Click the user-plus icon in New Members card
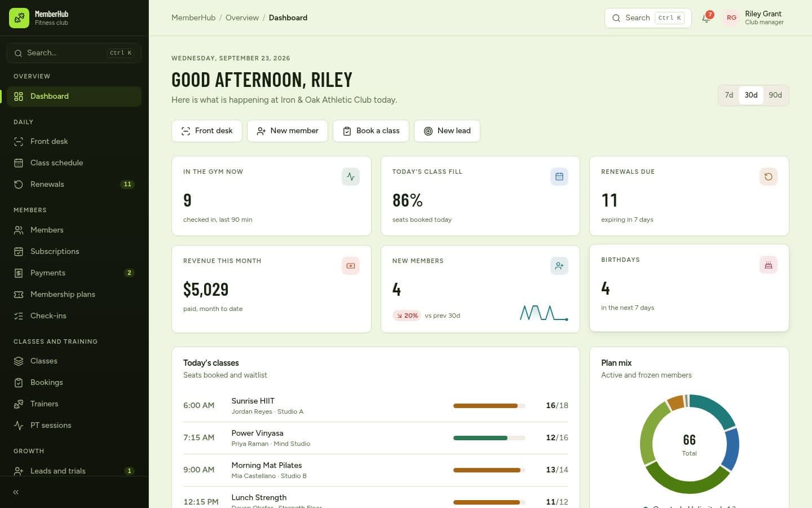The width and height of the screenshot is (812, 508). point(559,266)
